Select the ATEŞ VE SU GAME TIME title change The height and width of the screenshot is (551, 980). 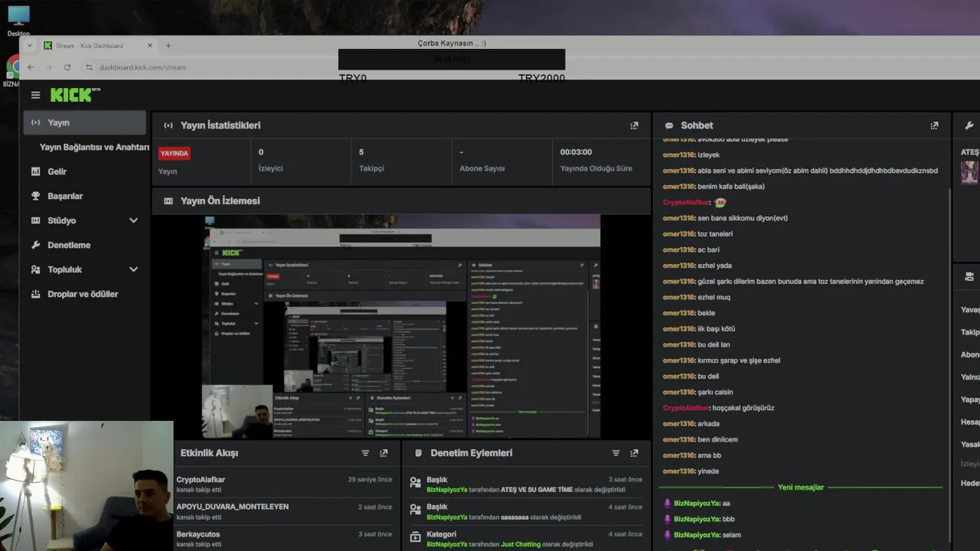(x=525, y=484)
